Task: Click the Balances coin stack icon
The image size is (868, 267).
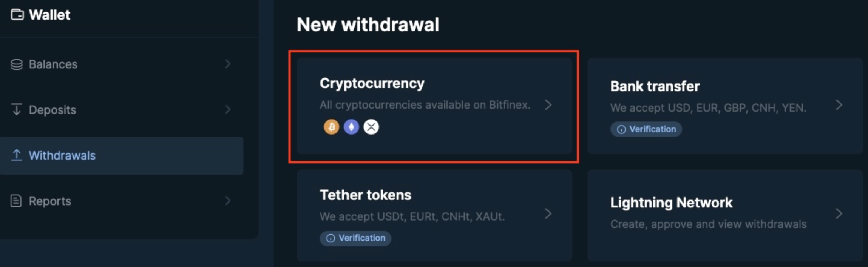Action: [17, 64]
